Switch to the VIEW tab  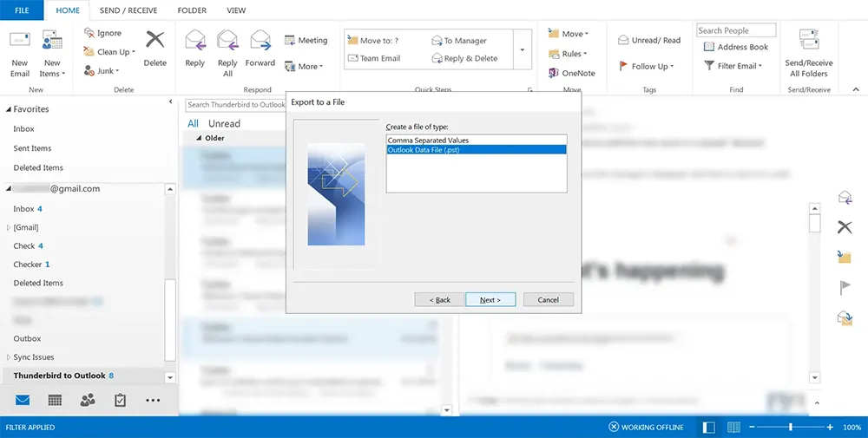coord(236,10)
